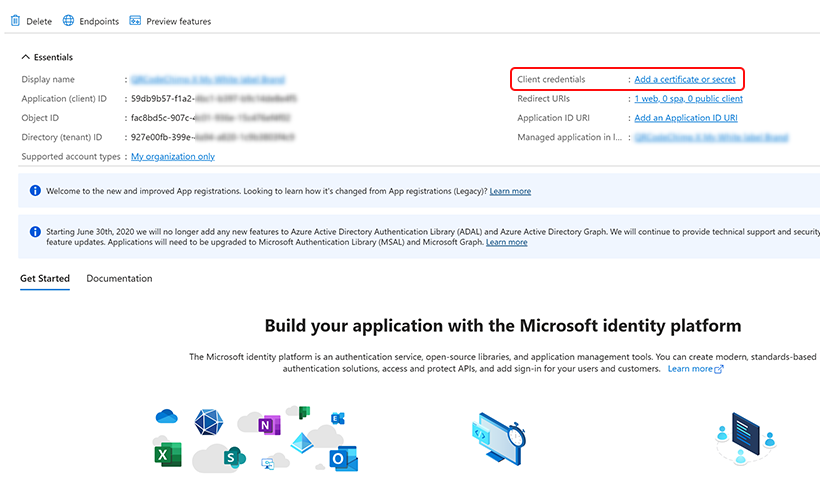Click external-link icon beside Learn more
Screen dimensions: 820x480
[719, 369]
